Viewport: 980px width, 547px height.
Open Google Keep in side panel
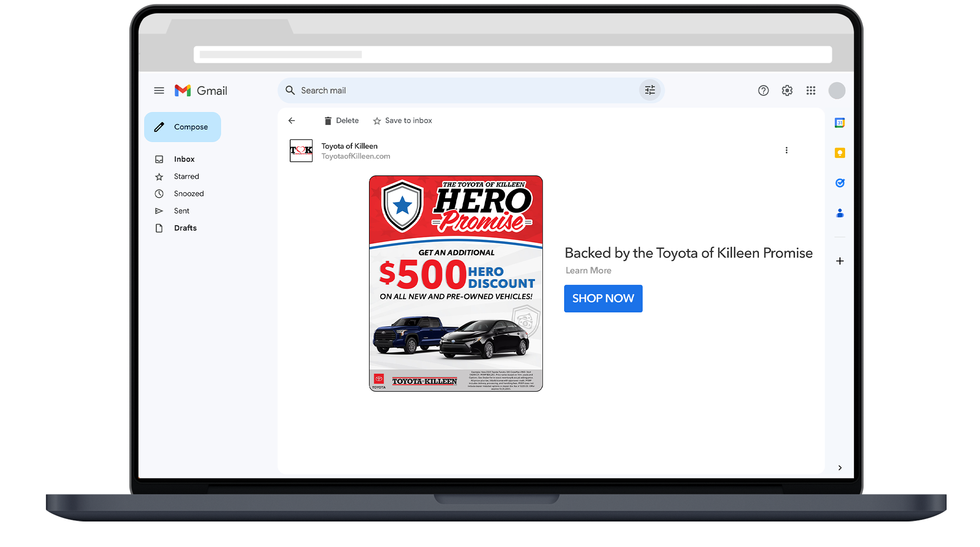pyautogui.click(x=840, y=153)
